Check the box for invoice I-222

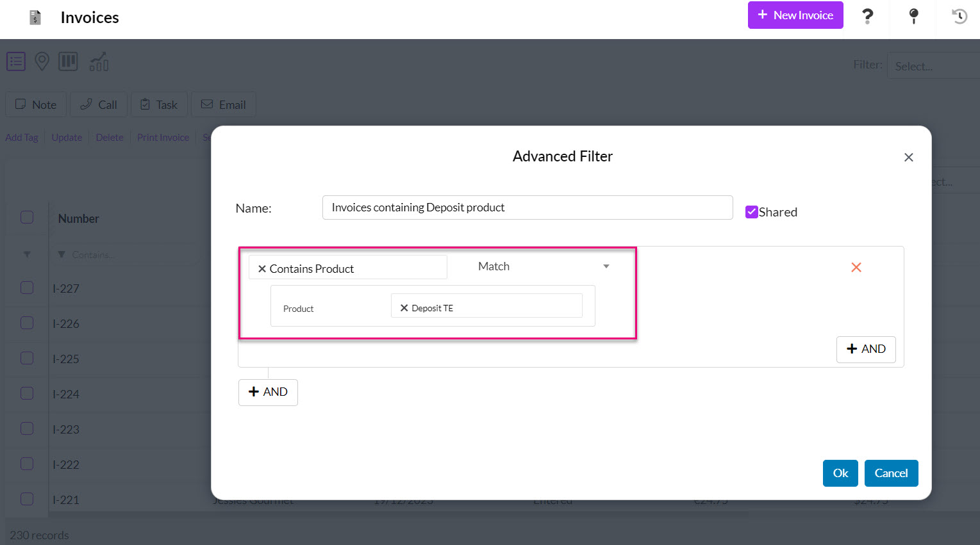tap(27, 464)
